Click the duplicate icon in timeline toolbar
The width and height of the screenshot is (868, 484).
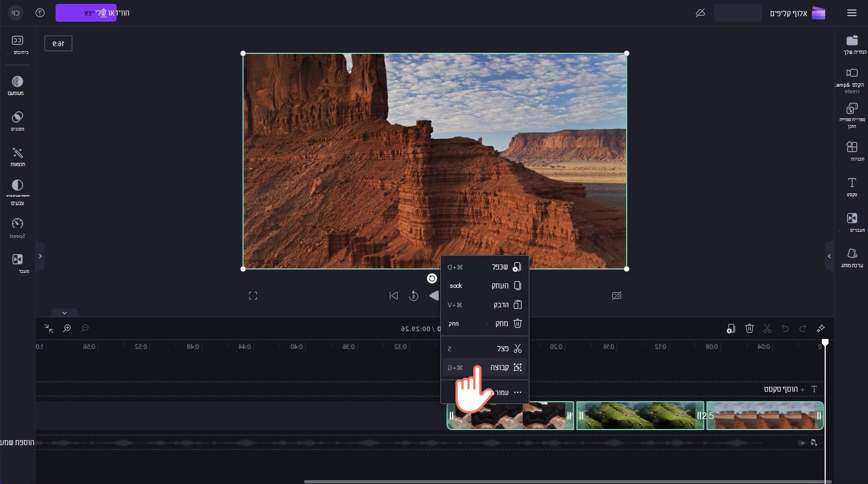[x=731, y=328]
